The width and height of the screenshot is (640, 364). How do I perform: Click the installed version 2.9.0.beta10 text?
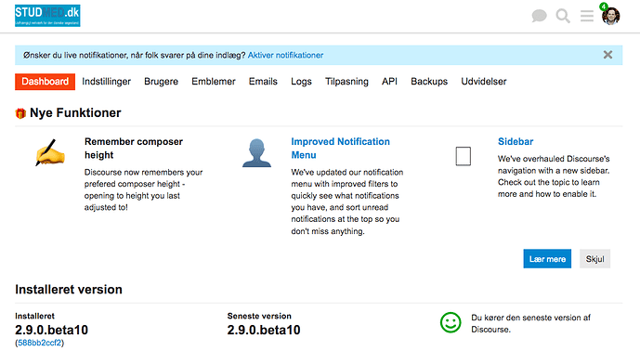pyautogui.click(x=51, y=330)
